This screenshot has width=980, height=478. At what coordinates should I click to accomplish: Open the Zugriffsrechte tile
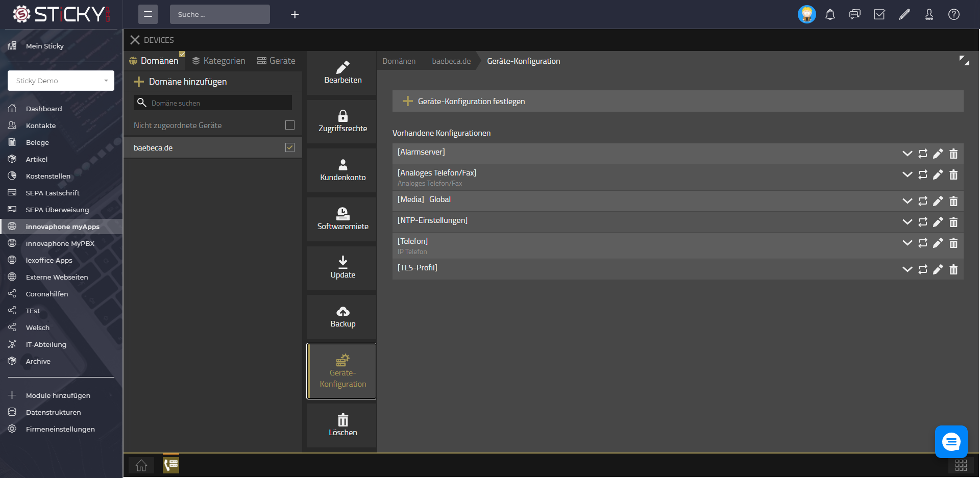pos(342,121)
